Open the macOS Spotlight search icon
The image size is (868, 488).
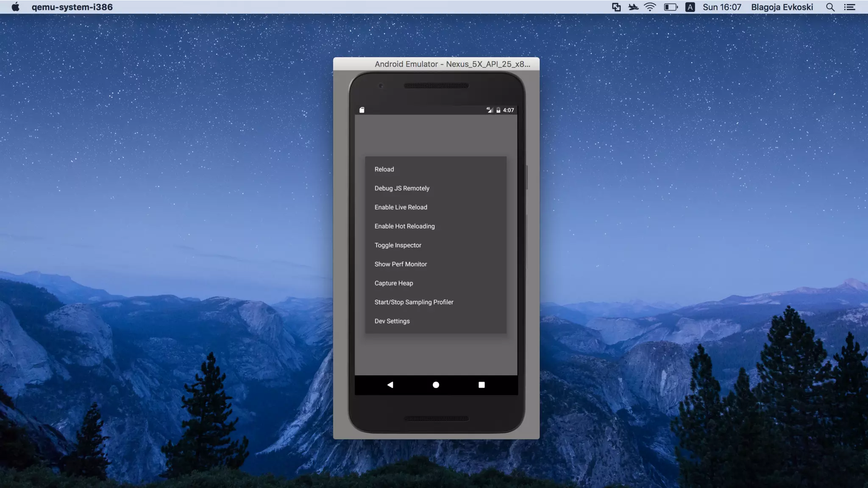(830, 7)
